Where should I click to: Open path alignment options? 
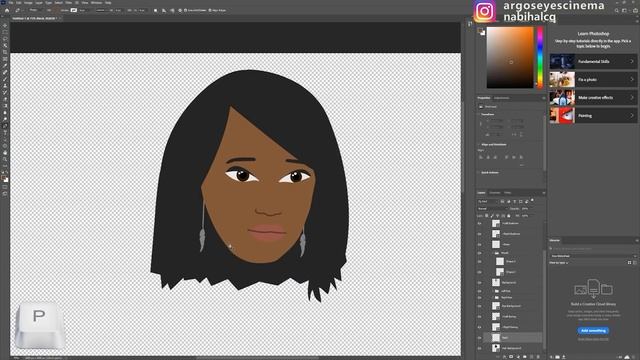click(x=164, y=10)
